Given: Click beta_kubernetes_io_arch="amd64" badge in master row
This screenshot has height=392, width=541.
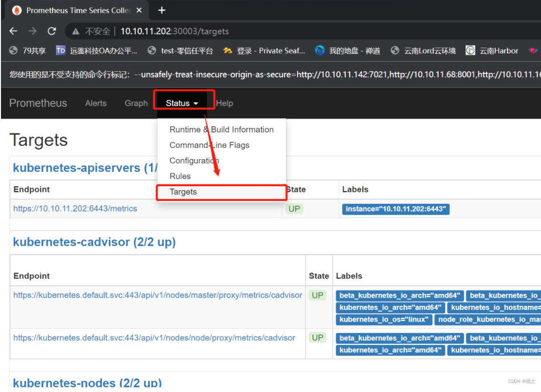Looking at the screenshot, I should tap(399, 295).
